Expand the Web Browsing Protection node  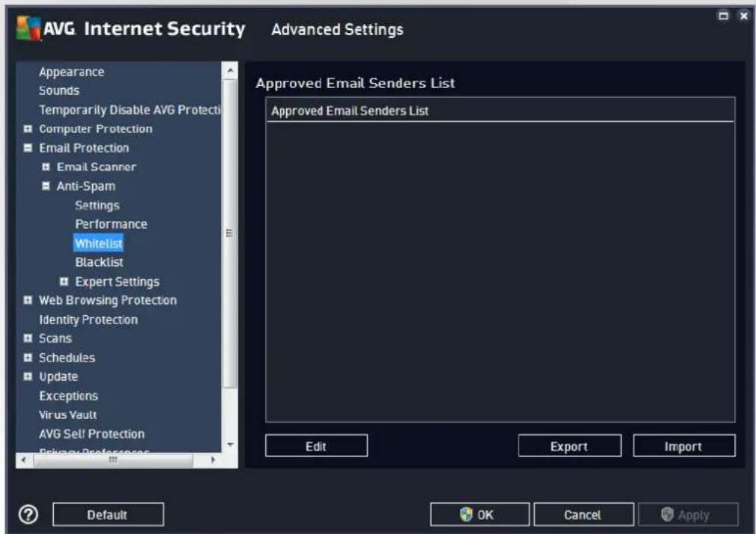tap(28, 300)
